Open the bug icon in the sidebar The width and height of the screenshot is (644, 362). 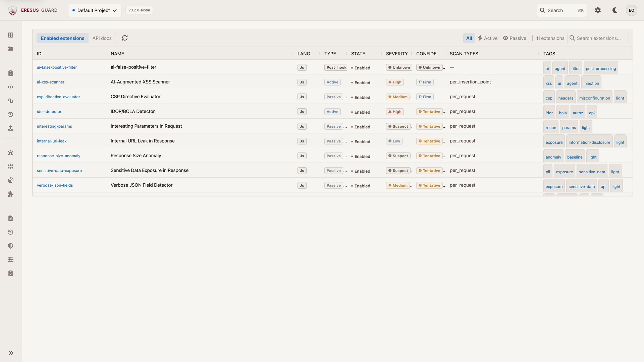tap(11, 153)
